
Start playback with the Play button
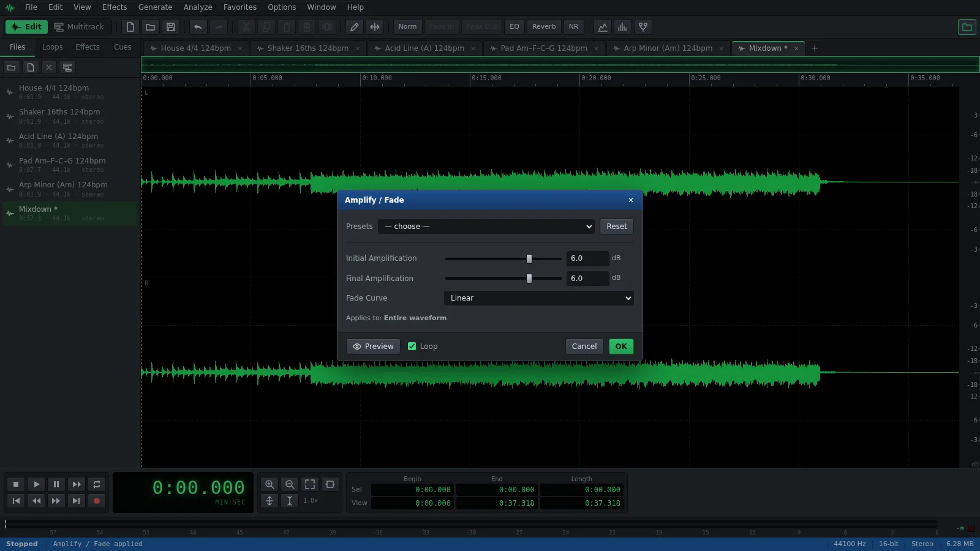pos(36,484)
